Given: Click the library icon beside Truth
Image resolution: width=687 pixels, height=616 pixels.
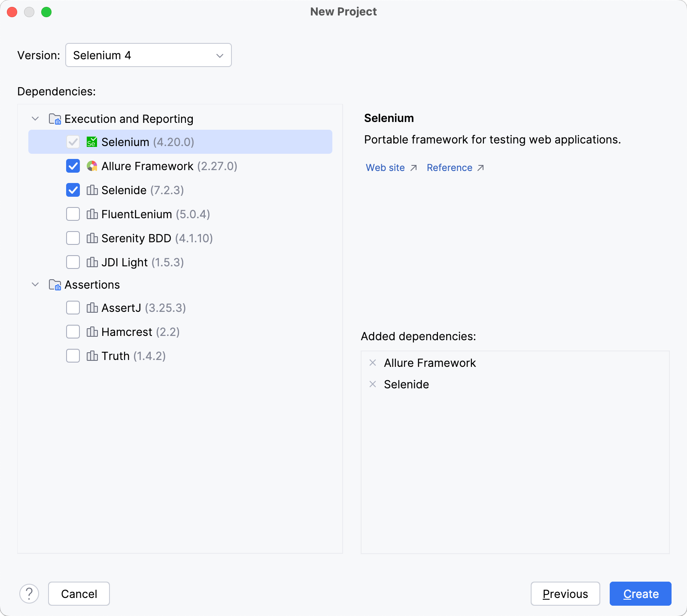Looking at the screenshot, I should (93, 356).
